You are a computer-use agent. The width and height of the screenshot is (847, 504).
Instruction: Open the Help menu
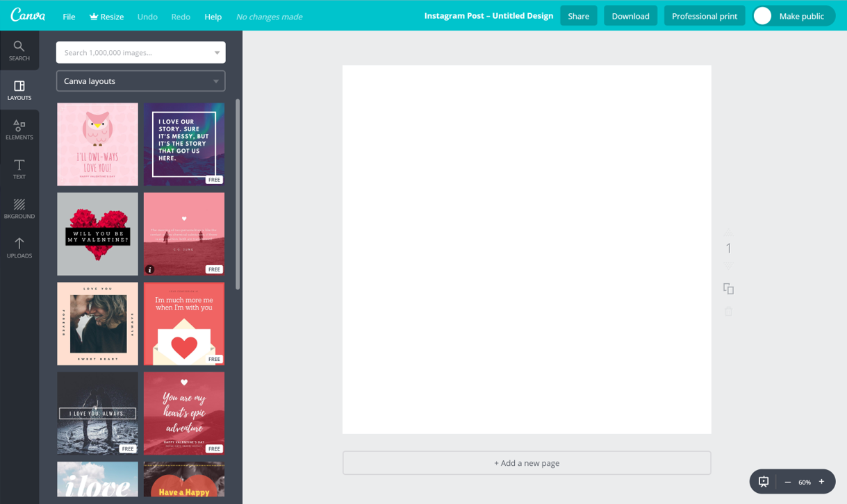[x=213, y=17]
